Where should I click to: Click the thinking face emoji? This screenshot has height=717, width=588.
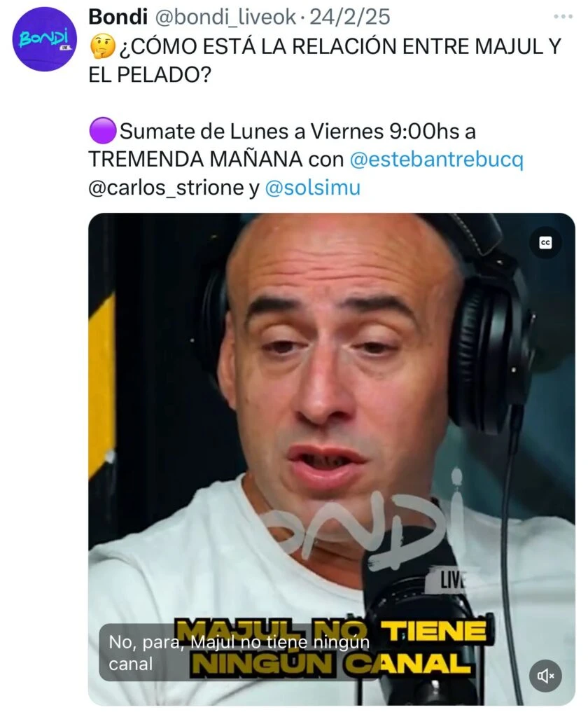(102, 47)
